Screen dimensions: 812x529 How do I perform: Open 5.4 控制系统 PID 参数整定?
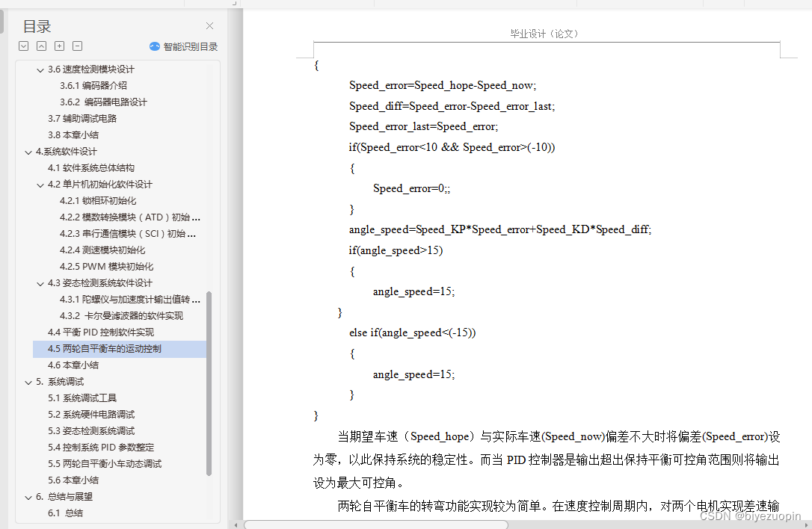tap(101, 448)
